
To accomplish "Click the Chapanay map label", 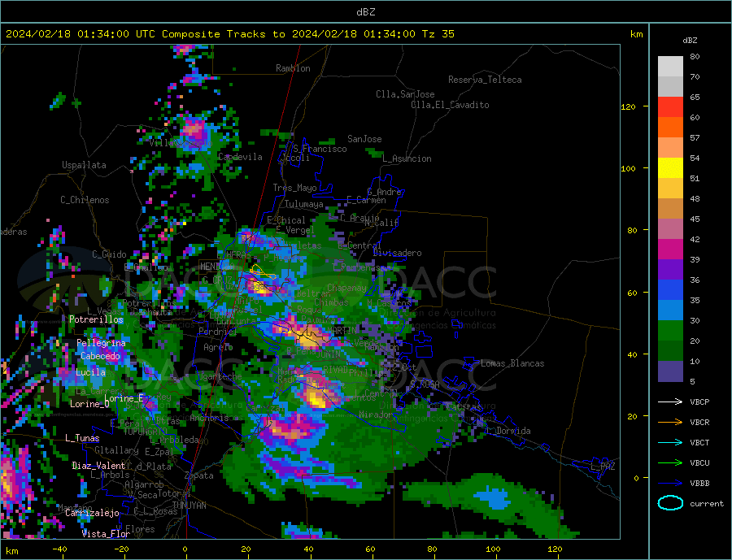I will tap(346, 288).
